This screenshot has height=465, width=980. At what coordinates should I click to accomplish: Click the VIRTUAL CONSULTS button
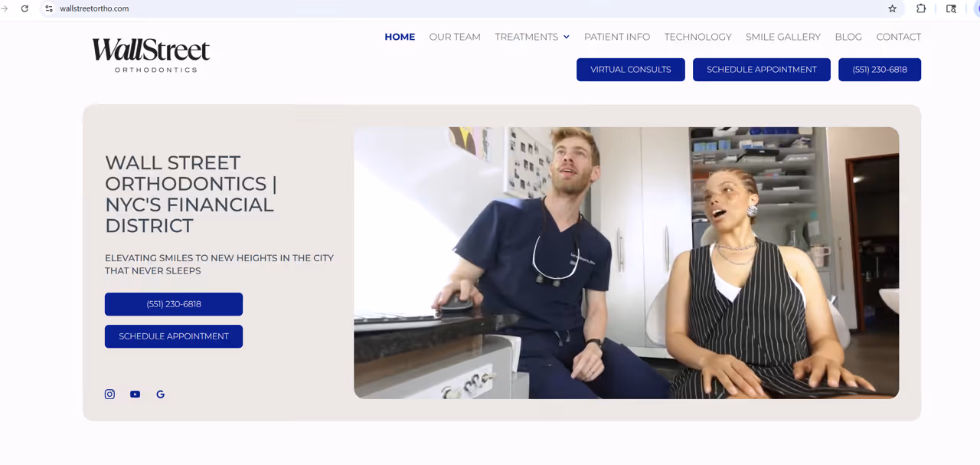coord(630,69)
